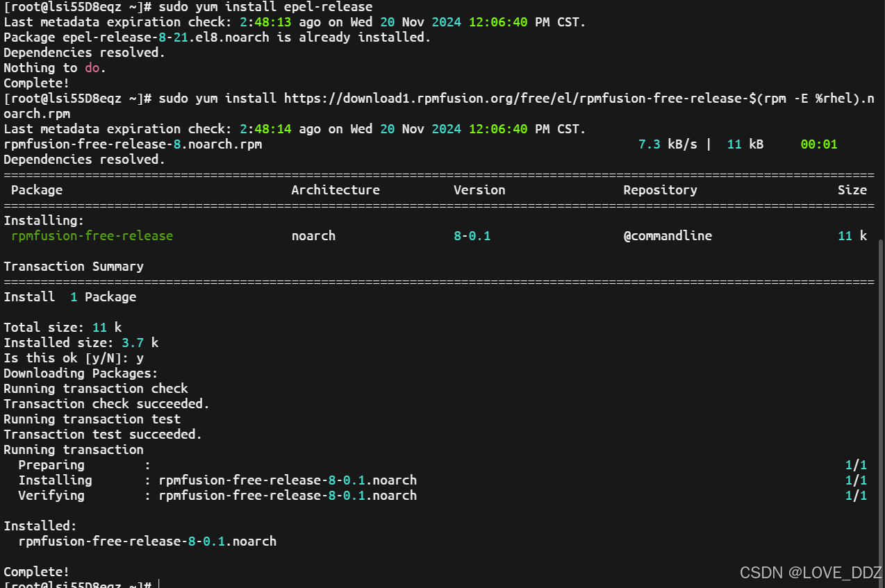Screen dimensions: 885x588
Task: Click the "Architecture" column header
Action: coord(335,190)
